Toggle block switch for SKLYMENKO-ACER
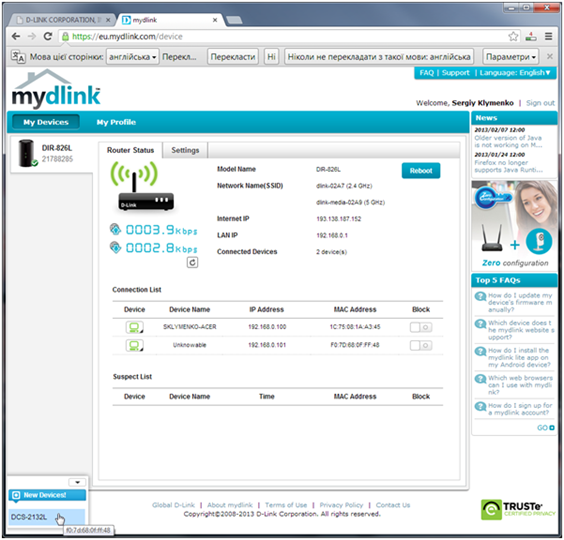The width and height of the screenshot is (564, 540). tap(421, 327)
